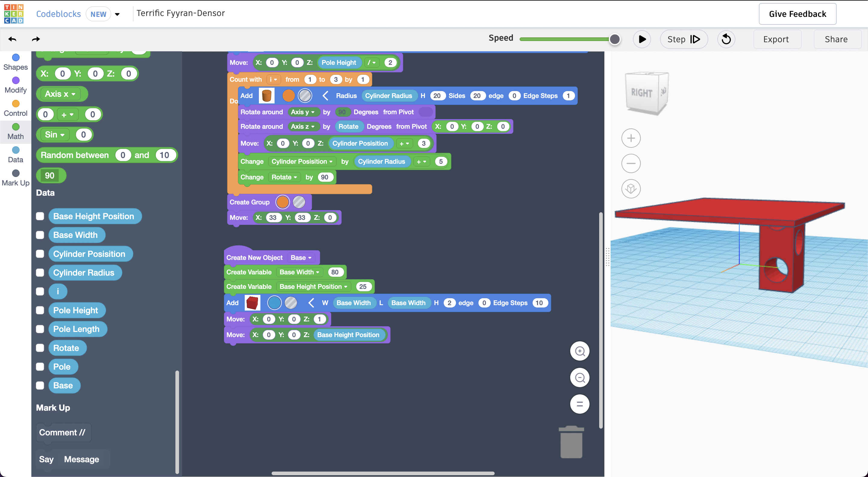Toggle visibility of Pole Height variable
Screen dimensions: 868x477
[40, 310]
